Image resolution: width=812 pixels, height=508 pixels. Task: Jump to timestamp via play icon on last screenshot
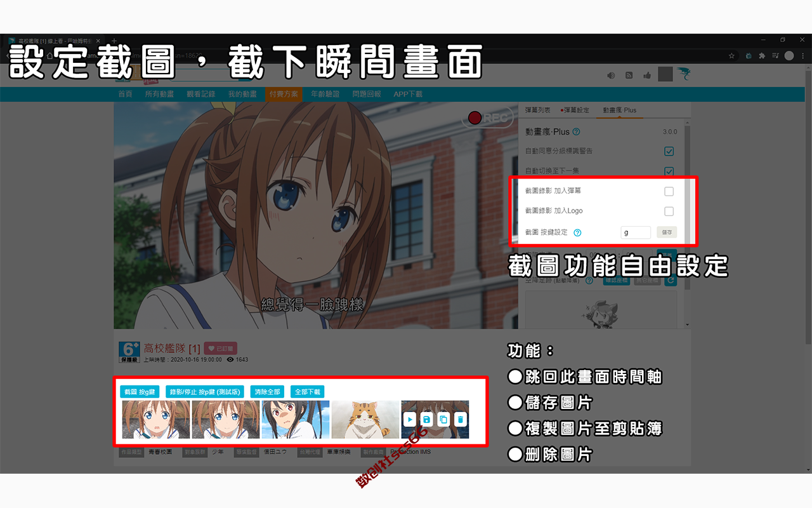pyautogui.click(x=410, y=419)
